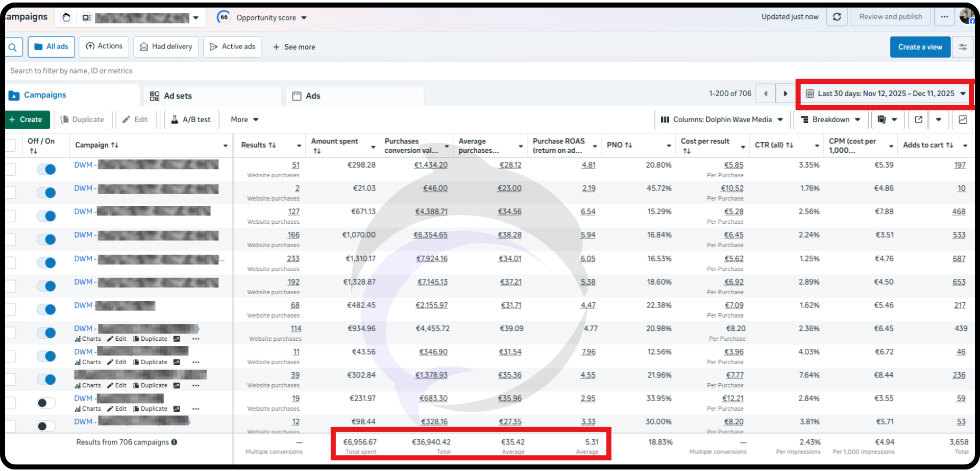Open the ad account selector dropdown

(x=196, y=18)
